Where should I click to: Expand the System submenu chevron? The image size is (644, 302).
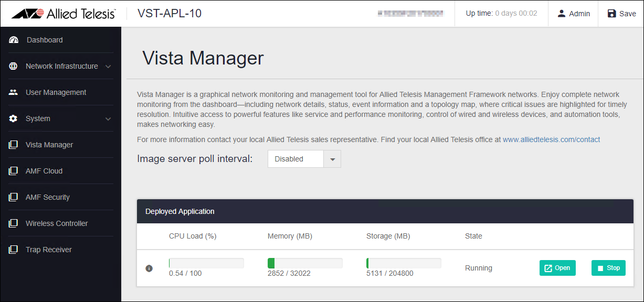point(108,119)
